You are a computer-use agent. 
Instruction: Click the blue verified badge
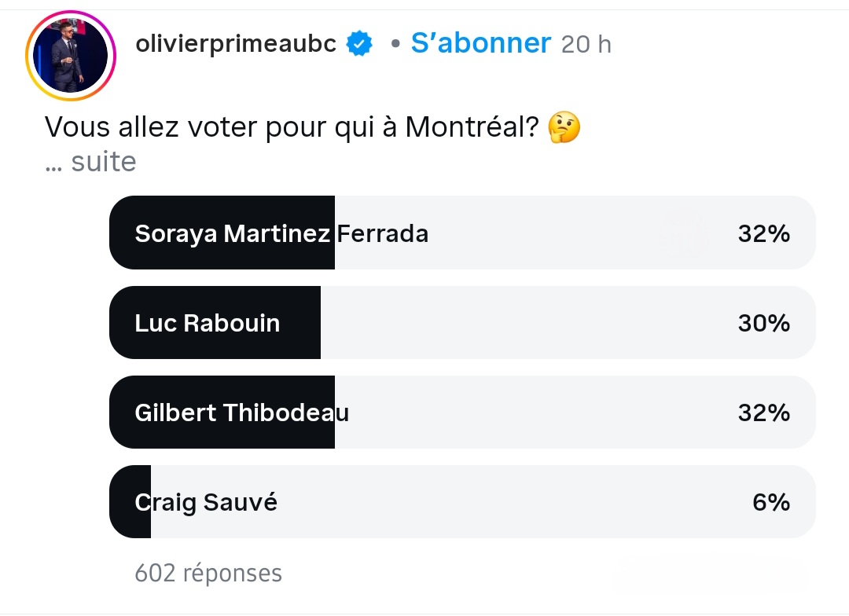360,44
